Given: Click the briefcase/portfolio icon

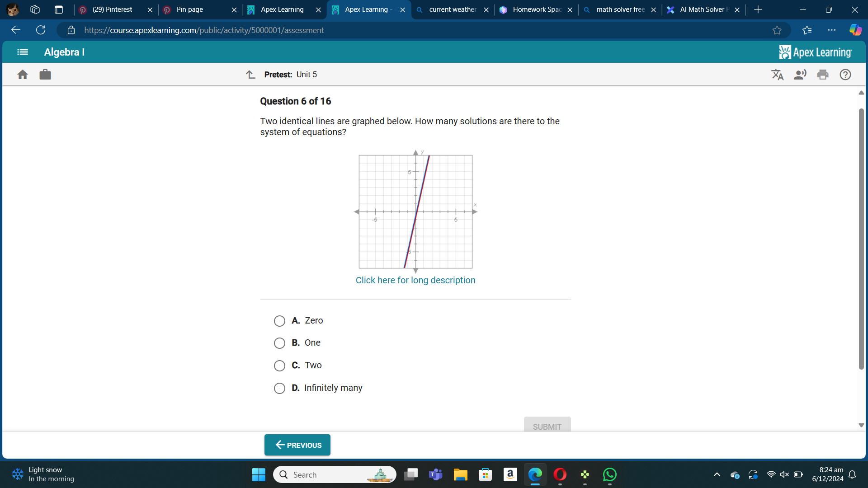Looking at the screenshot, I should click(45, 74).
